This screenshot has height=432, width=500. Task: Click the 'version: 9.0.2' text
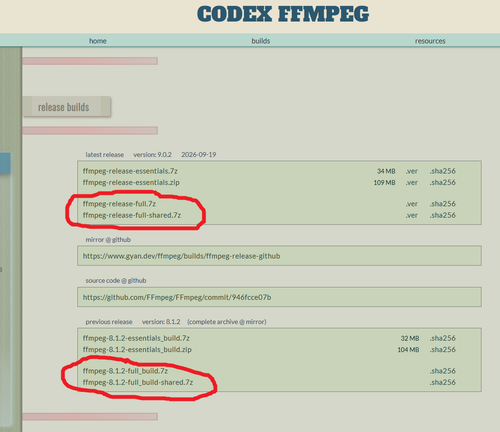coord(152,155)
